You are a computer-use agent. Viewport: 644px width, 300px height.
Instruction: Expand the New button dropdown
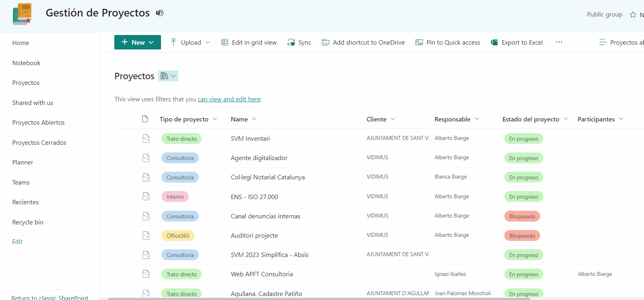151,42
